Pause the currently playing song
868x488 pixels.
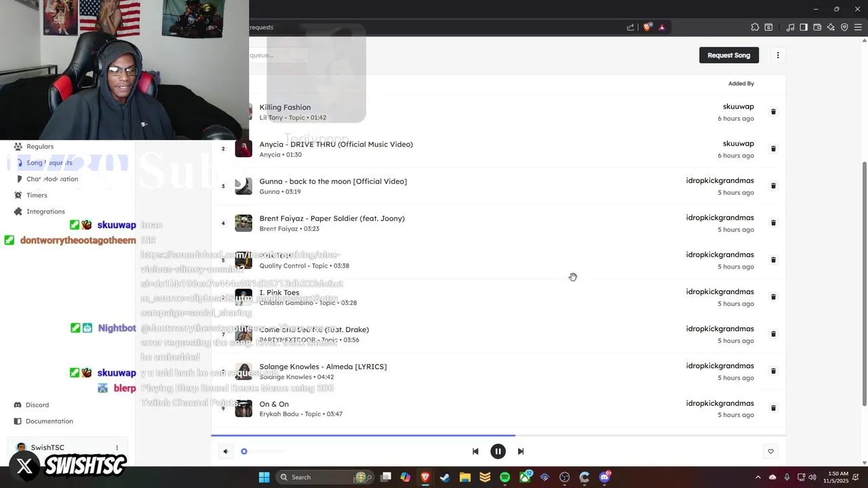pyautogui.click(x=498, y=451)
